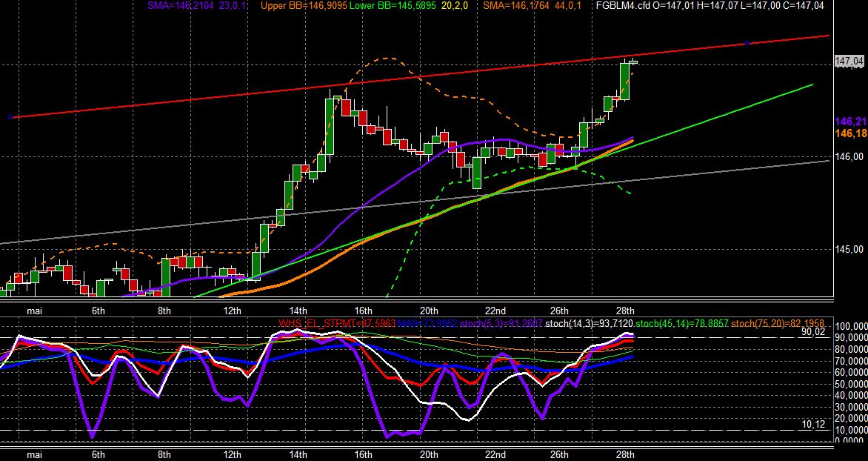Click 100,000 on the stochastic scale
Image resolution: width=868 pixels, height=461 pixels.
852,326
